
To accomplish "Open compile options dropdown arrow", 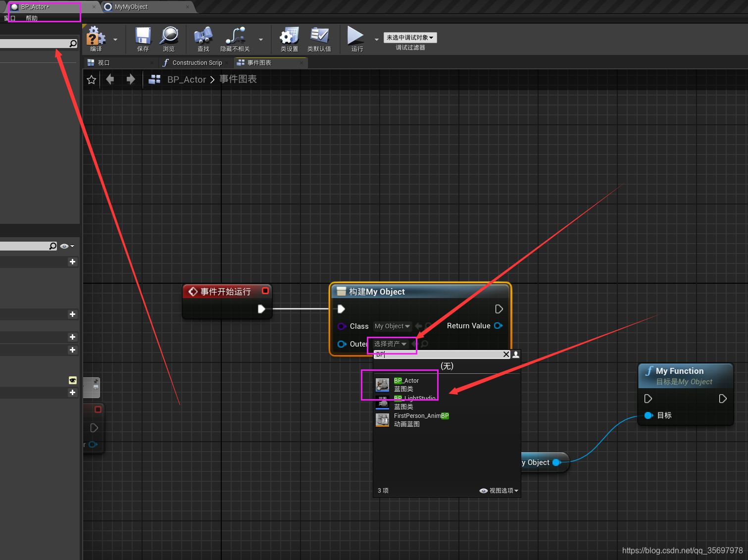I will coord(115,39).
